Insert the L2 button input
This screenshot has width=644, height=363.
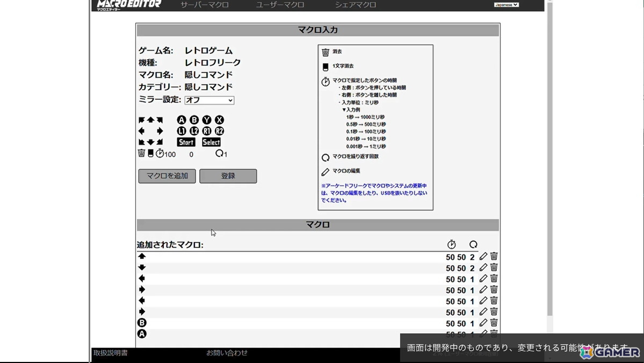(194, 131)
